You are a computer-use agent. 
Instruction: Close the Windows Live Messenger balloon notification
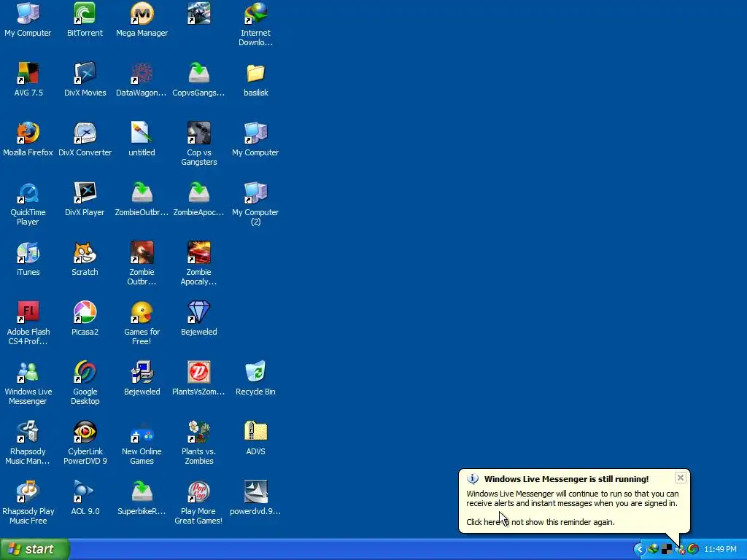681,478
